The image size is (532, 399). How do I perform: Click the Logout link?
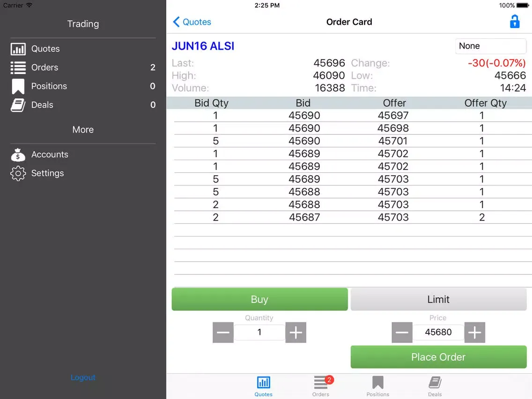(x=83, y=377)
